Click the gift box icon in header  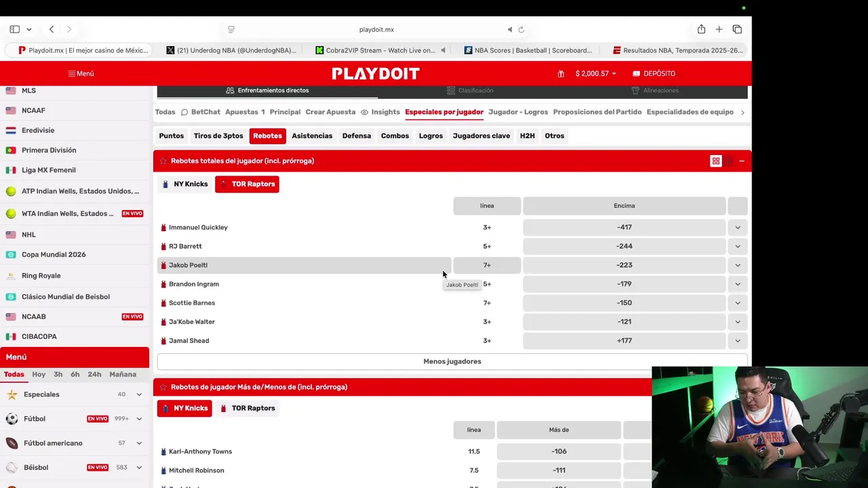click(561, 73)
